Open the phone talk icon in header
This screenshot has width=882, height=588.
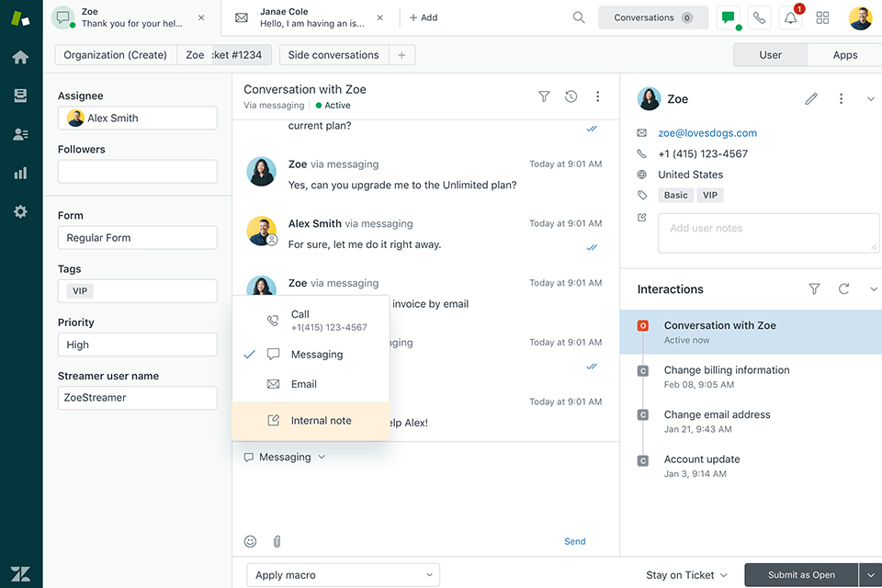(760, 17)
